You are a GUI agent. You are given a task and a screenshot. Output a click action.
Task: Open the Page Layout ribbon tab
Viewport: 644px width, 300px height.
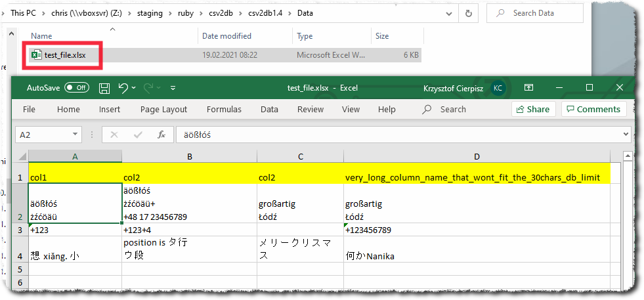pyautogui.click(x=163, y=110)
